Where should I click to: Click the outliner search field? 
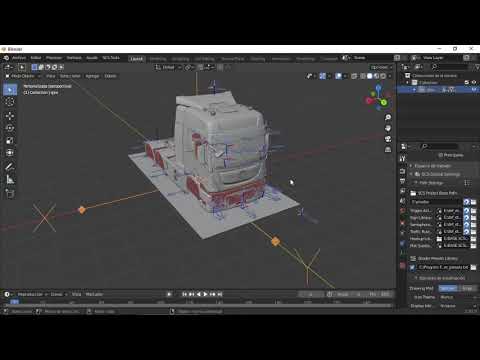[451, 67]
